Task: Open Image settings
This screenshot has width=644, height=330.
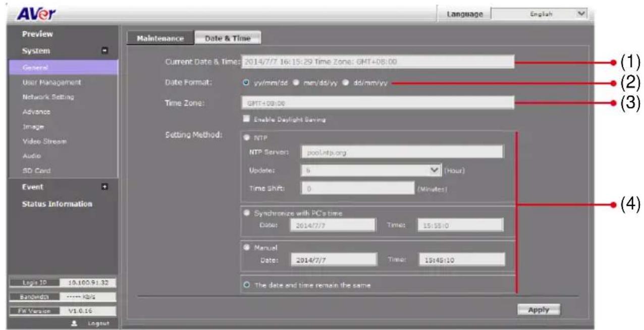Action: tap(33, 126)
